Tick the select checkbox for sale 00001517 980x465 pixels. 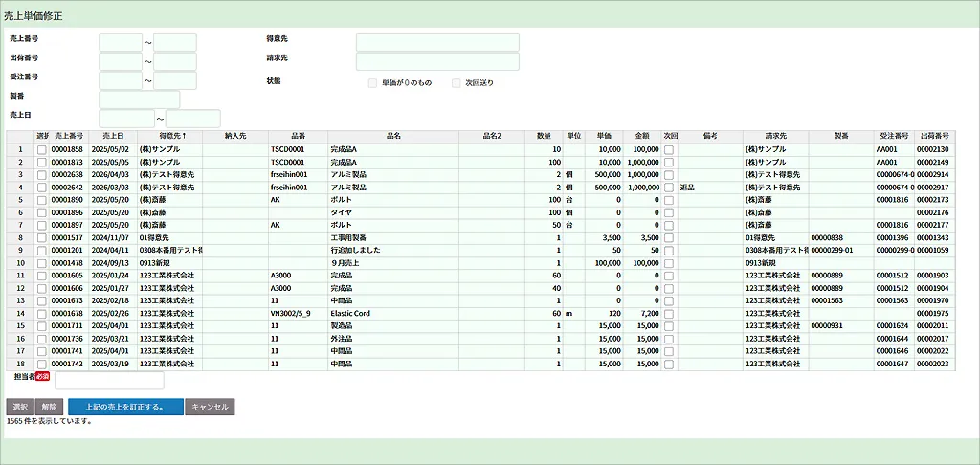click(41, 237)
